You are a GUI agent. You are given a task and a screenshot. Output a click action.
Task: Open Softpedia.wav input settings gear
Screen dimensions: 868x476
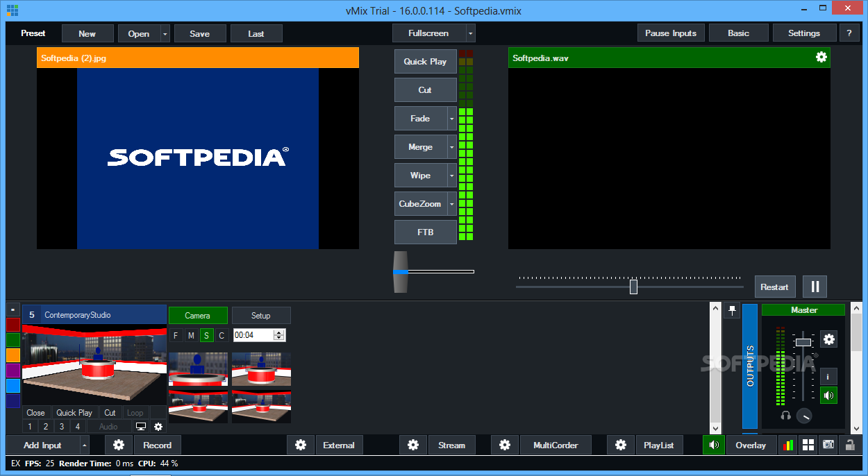click(821, 58)
